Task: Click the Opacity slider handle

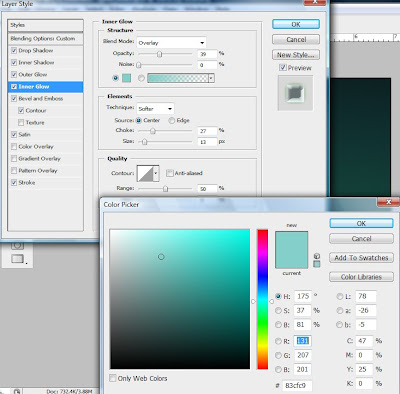Action: point(160,54)
